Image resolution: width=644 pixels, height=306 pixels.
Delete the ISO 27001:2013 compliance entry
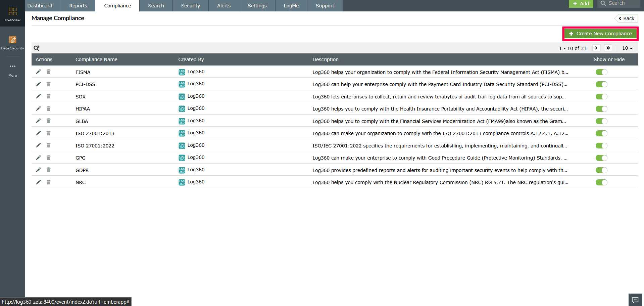click(x=48, y=133)
